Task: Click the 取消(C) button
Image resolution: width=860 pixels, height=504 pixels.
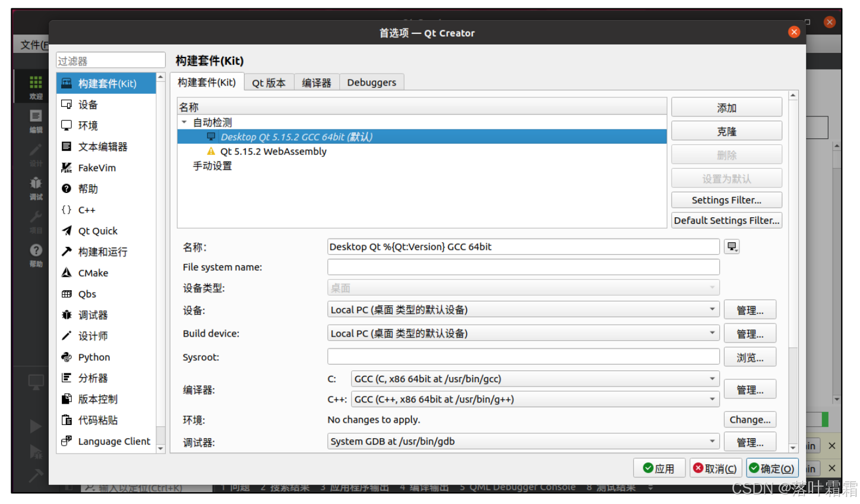Action: pyautogui.click(x=716, y=468)
